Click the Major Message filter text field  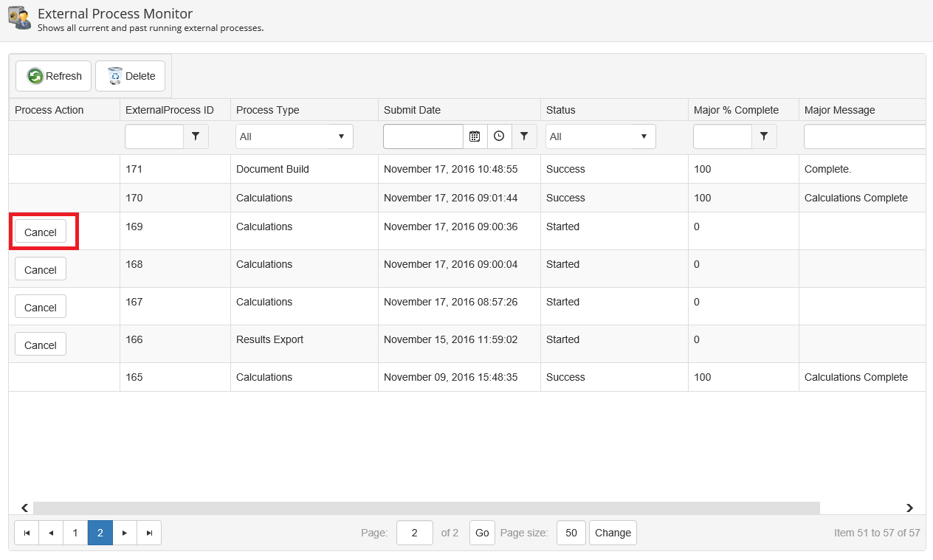[864, 136]
